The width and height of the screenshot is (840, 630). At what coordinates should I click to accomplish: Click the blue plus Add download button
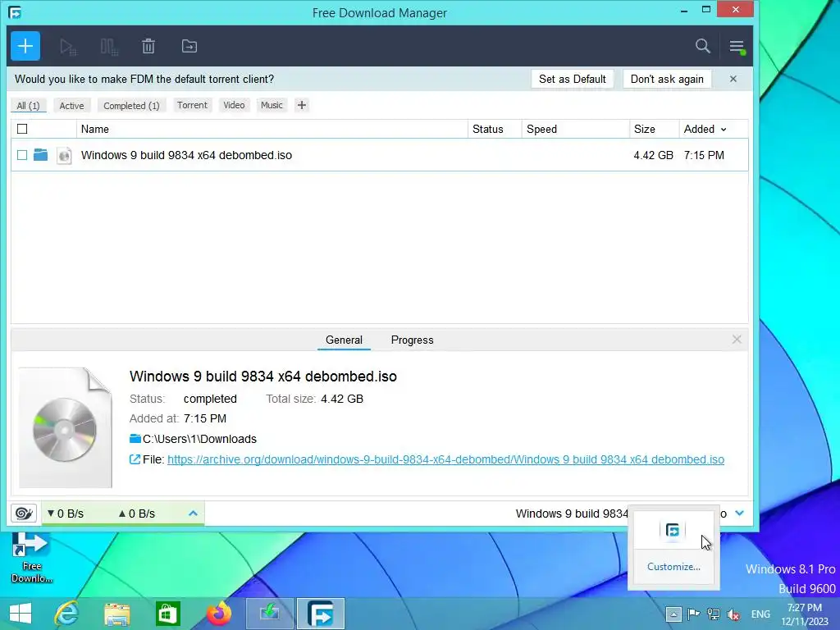point(25,46)
